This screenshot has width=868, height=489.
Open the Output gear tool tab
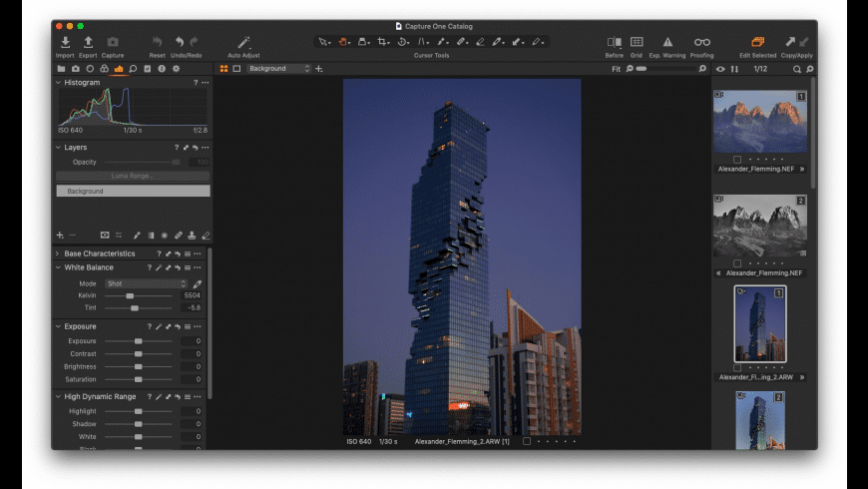pos(176,69)
